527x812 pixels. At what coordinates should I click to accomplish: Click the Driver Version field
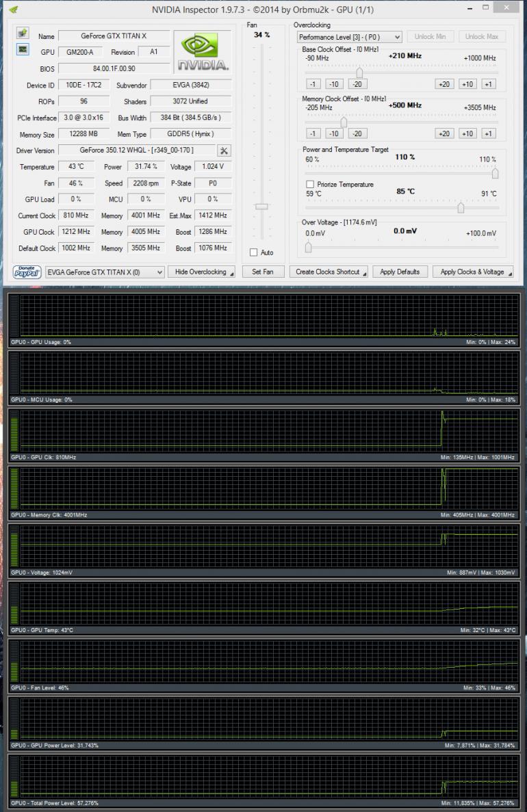137,150
